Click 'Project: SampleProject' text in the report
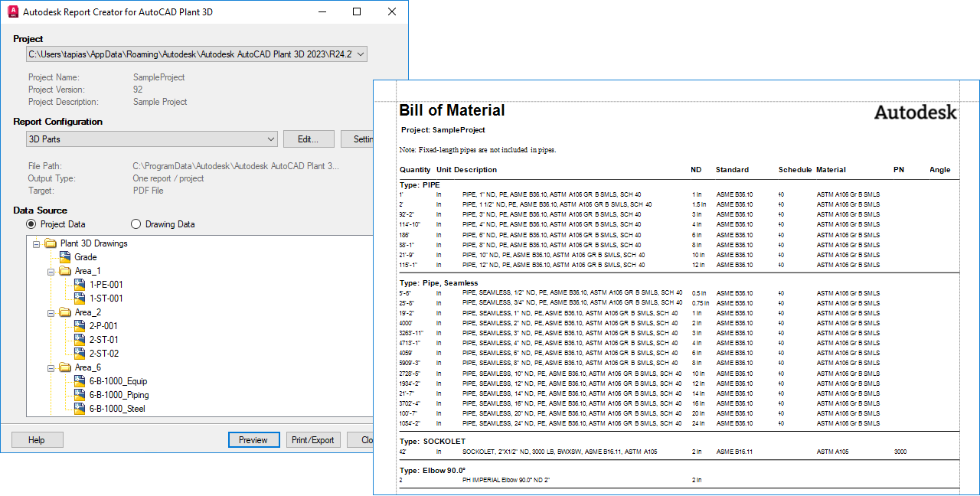Image resolution: width=980 pixels, height=496 pixels. (x=443, y=130)
